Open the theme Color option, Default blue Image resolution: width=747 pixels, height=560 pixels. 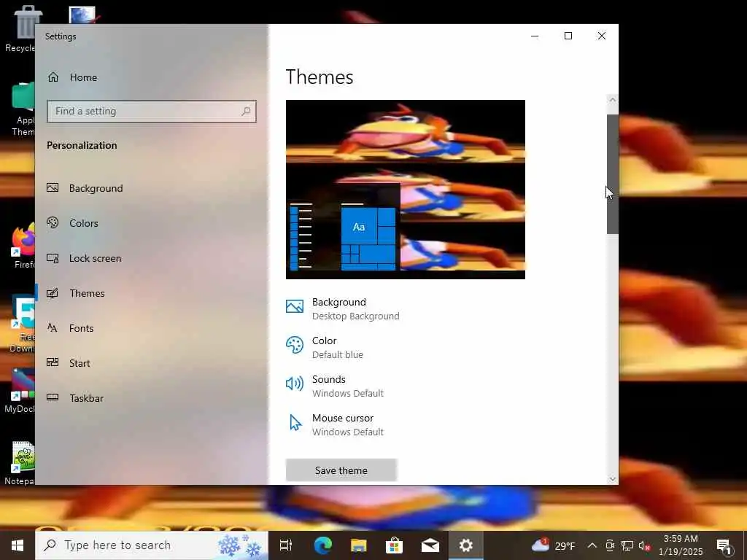(325, 348)
